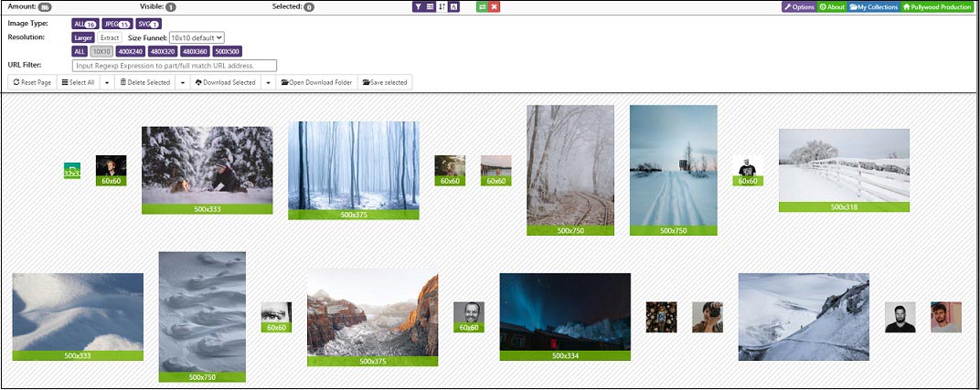
Task: Click the list layout icon in top toolbar
Action: [430, 7]
